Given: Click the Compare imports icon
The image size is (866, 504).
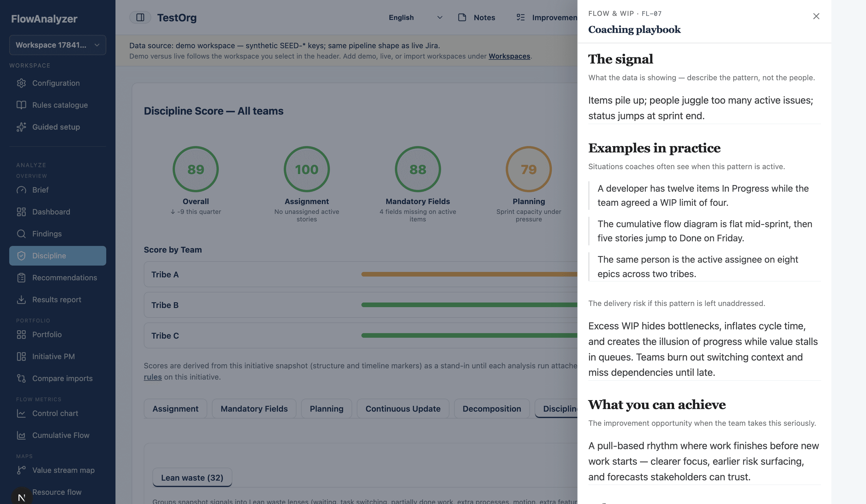Looking at the screenshot, I should [x=21, y=378].
